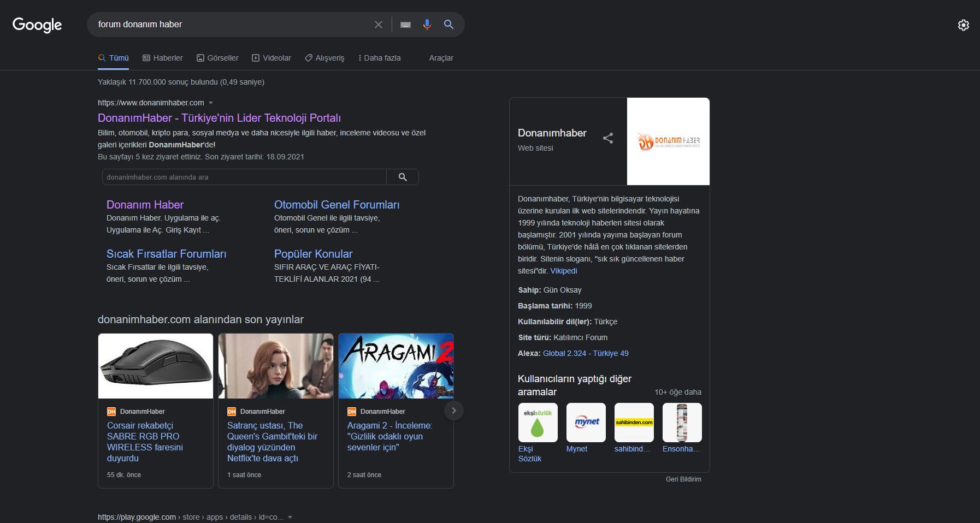Screen dimensions: 980x523
Task: Expand play.google.com result options arrow
Action: coord(290,517)
